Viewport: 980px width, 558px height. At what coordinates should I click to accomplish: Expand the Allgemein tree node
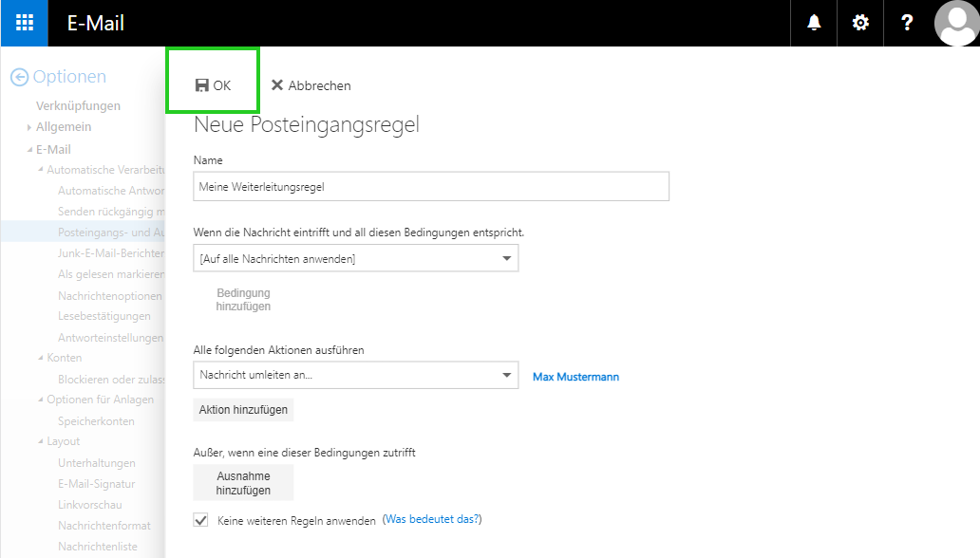(28, 127)
